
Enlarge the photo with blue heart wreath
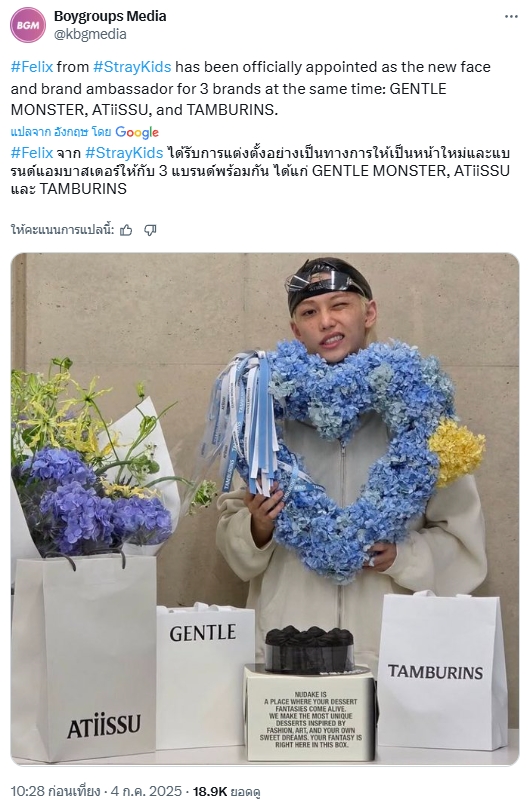265,509
